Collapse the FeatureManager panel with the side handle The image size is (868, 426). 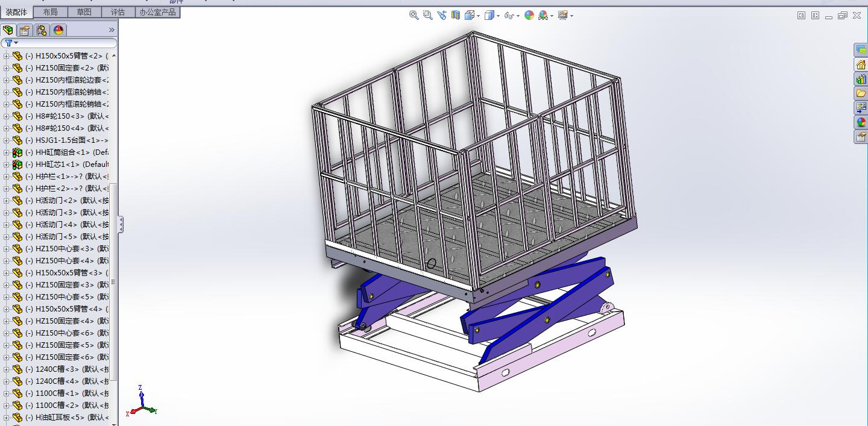[x=121, y=225]
